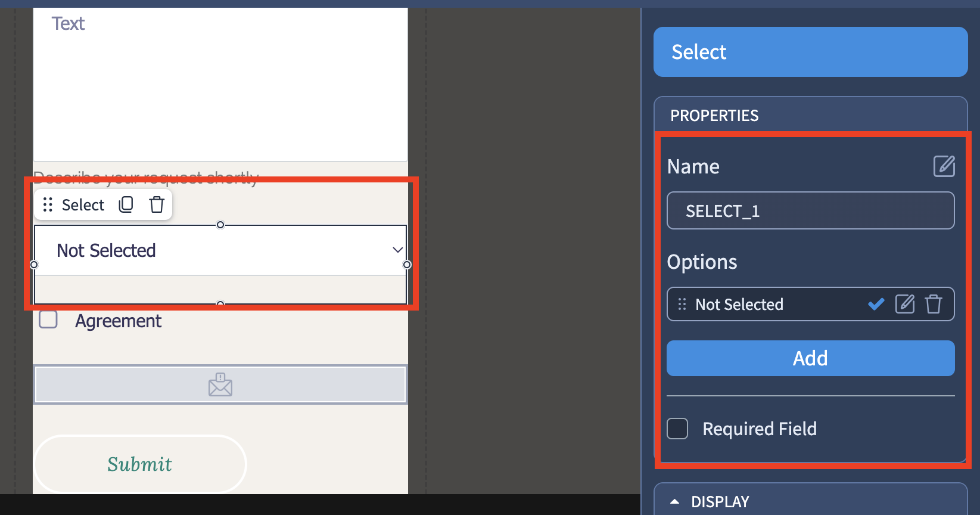
Task: Click the drag dots of Not Selected option
Action: pyautogui.click(x=682, y=304)
